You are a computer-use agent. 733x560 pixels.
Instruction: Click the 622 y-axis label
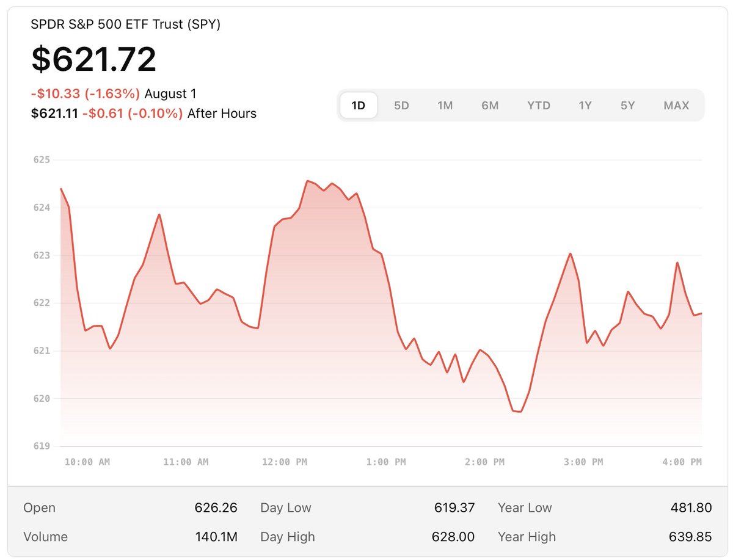tap(42, 303)
